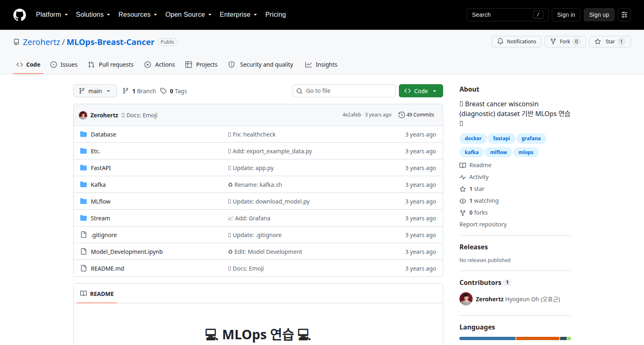Switch to the Actions tab
This screenshot has height=345, width=644.
tap(160, 65)
